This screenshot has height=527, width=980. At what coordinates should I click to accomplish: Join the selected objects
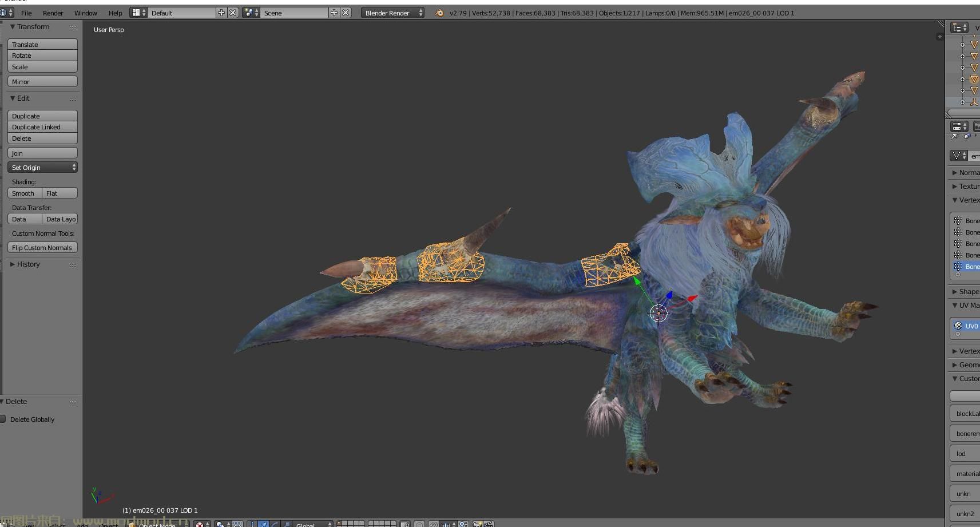pyautogui.click(x=42, y=153)
